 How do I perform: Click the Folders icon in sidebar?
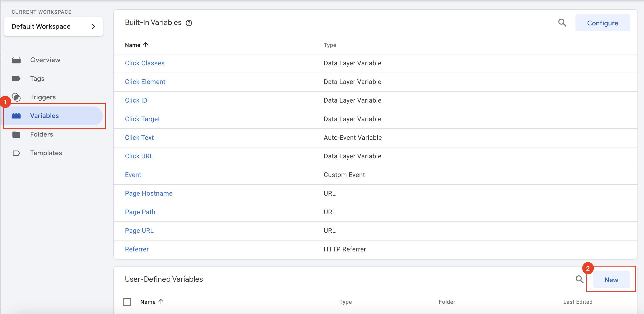coord(16,134)
